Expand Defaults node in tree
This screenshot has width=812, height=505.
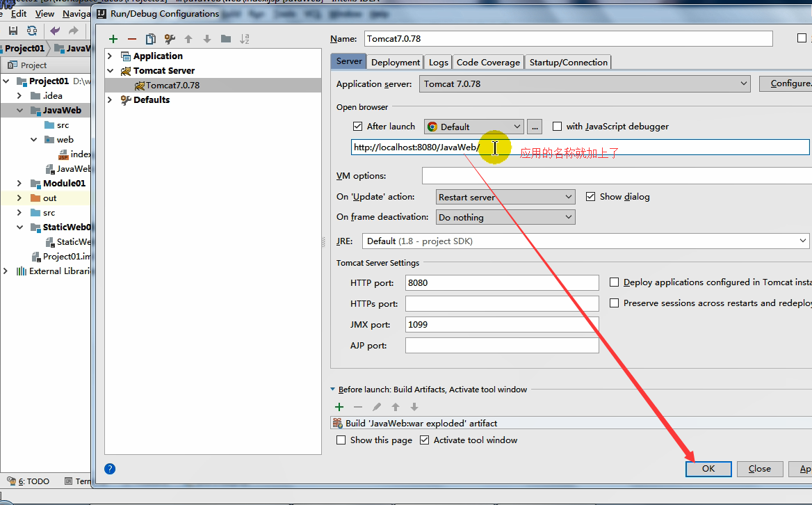click(110, 99)
